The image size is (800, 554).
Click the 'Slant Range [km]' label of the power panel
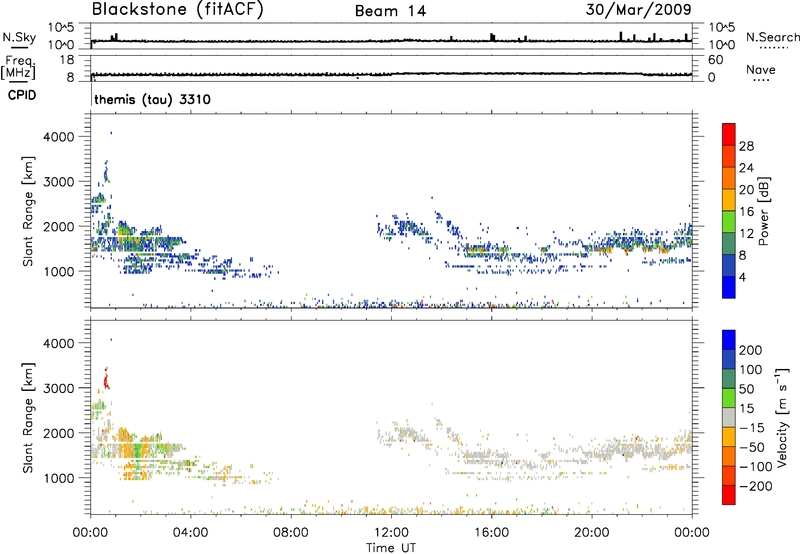click(x=28, y=211)
